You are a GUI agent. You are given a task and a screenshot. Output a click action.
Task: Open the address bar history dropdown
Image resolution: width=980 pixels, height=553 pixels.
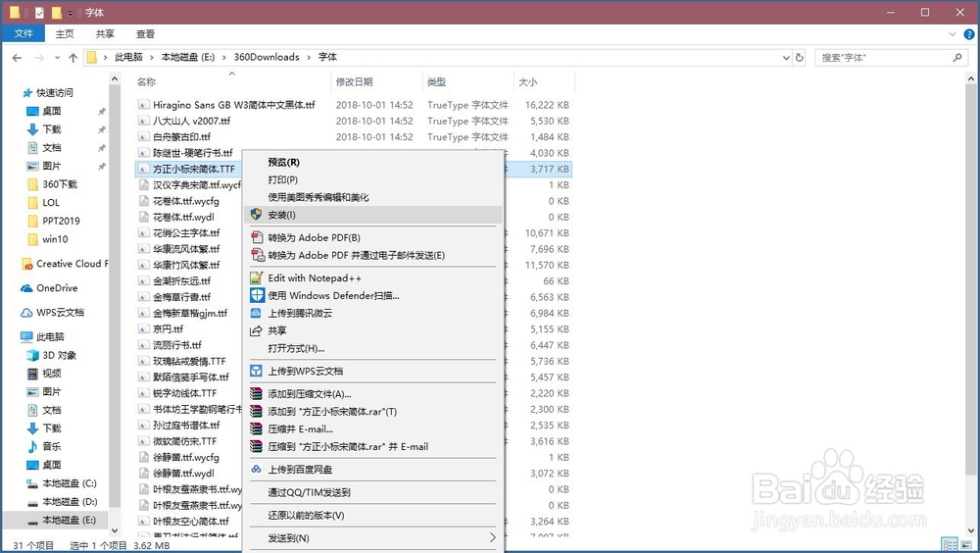pyautogui.click(x=786, y=58)
